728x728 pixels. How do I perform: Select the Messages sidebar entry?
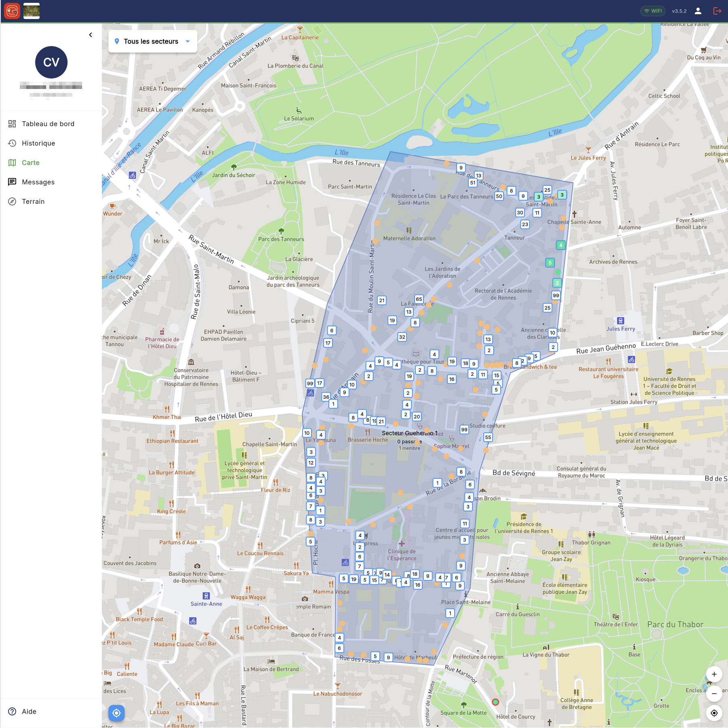tap(38, 182)
